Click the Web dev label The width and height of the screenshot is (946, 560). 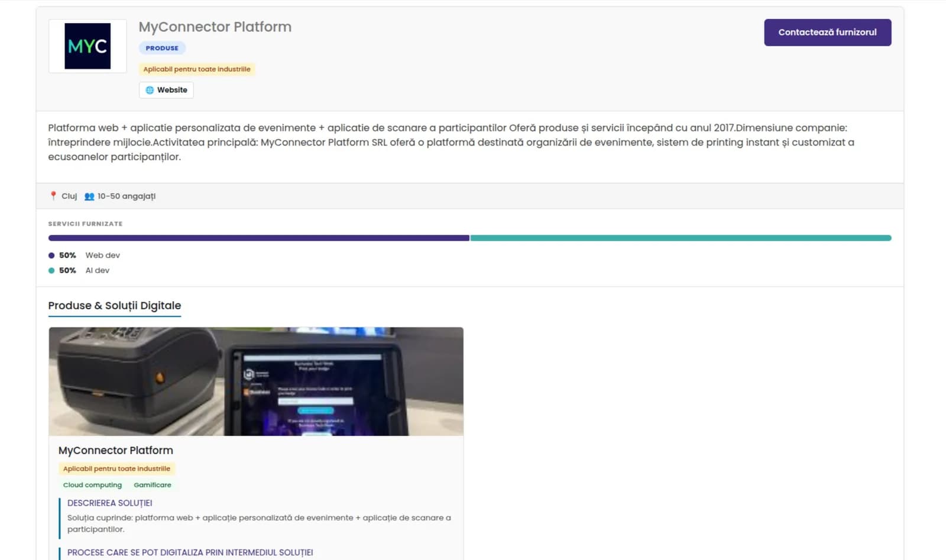click(x=103, y=255)
